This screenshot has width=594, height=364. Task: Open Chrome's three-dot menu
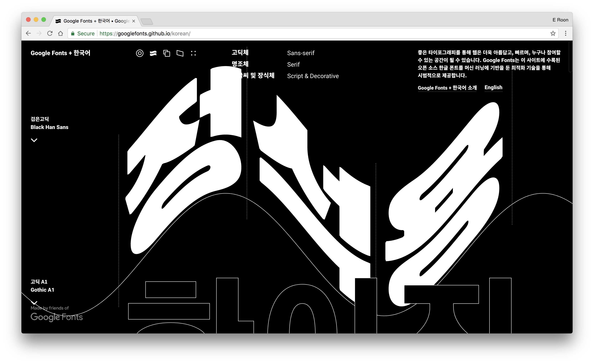pyautogui.click(x=566, y=33)
